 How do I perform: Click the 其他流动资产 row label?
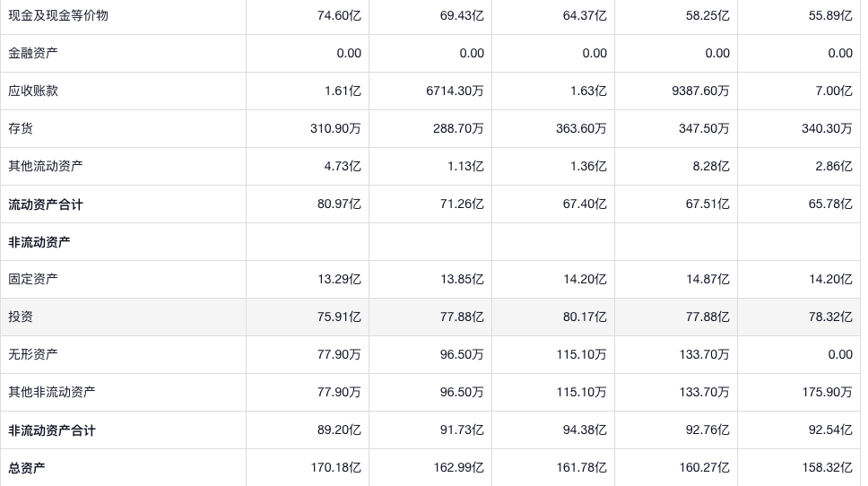46,166
